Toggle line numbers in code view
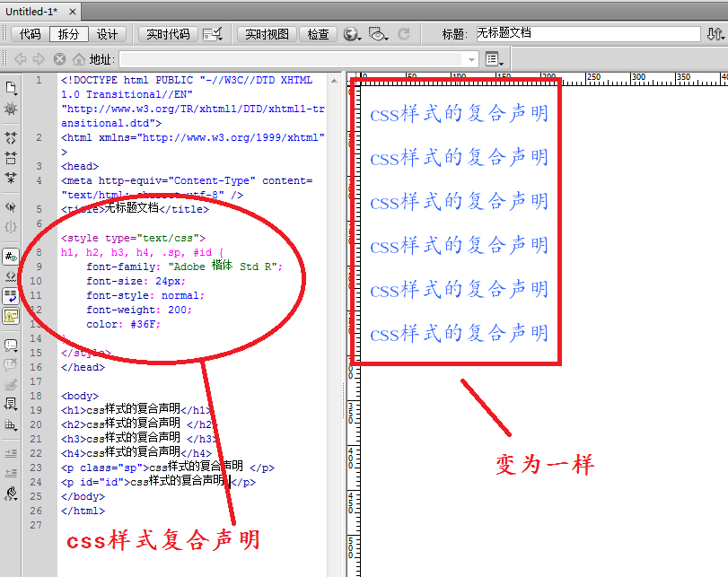This screenshot has height=577, width=728. tap(11, 257)
